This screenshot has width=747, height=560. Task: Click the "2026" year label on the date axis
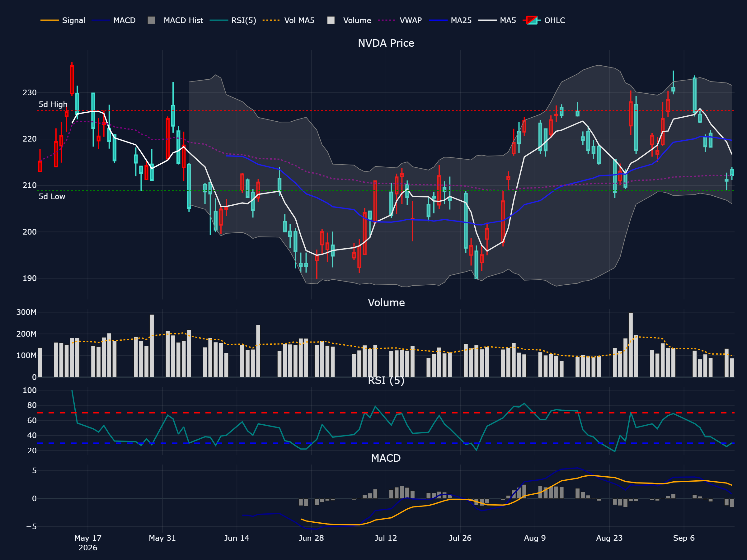(x=88, y=548)
